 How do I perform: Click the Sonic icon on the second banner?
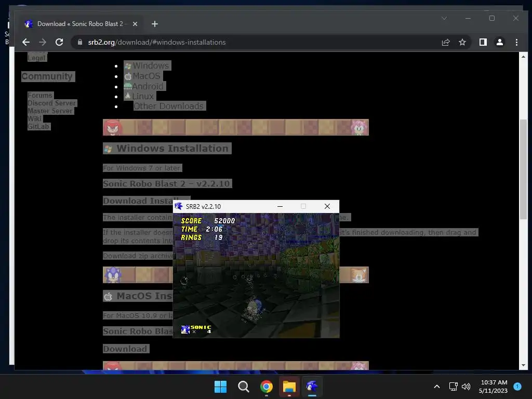113,275
